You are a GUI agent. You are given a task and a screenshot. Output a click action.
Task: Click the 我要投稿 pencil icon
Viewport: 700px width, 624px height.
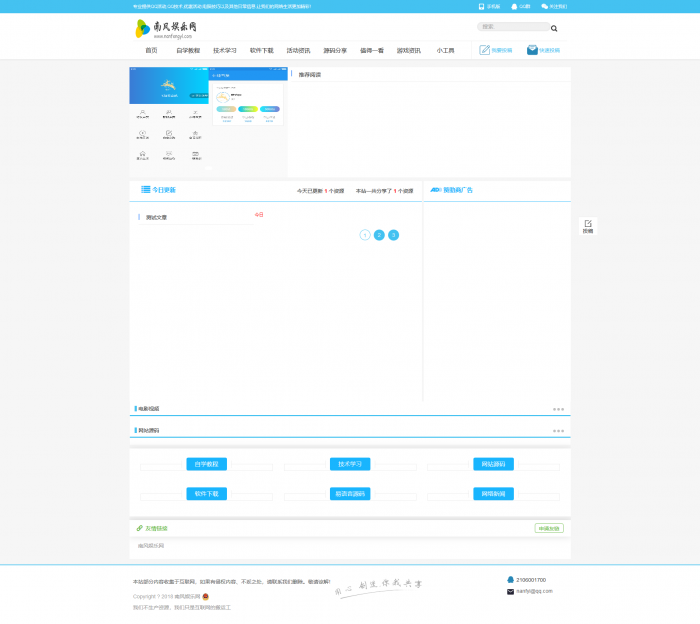point(485,50)
